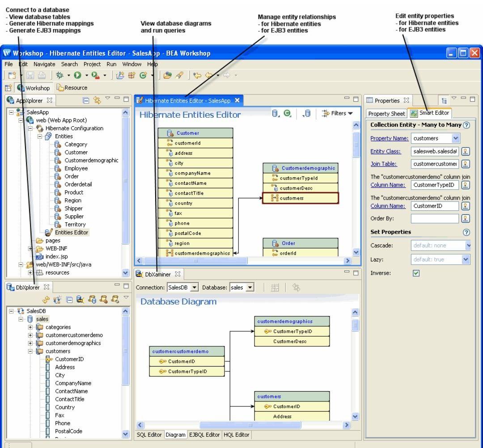
Task: Click the Entity Class text field
Action: (x=435, y=151)
